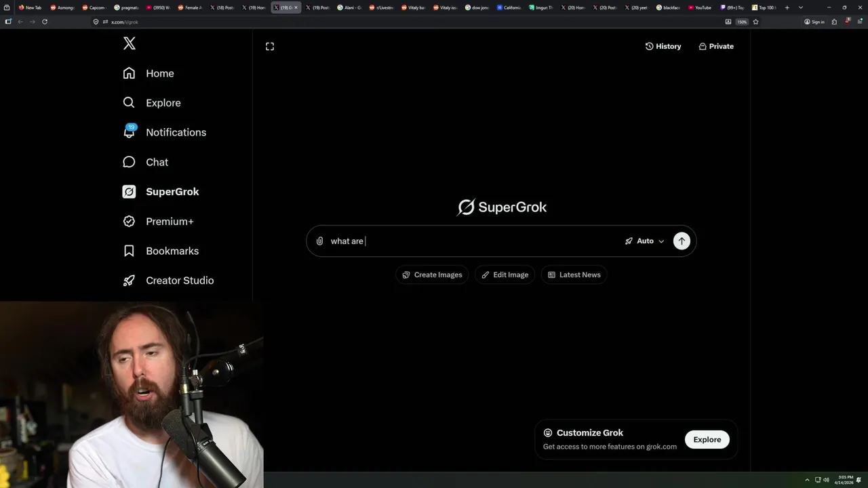Send the prompt with arrow button
Viewport: 868px width, 488px height.
(x=682, y=241)
